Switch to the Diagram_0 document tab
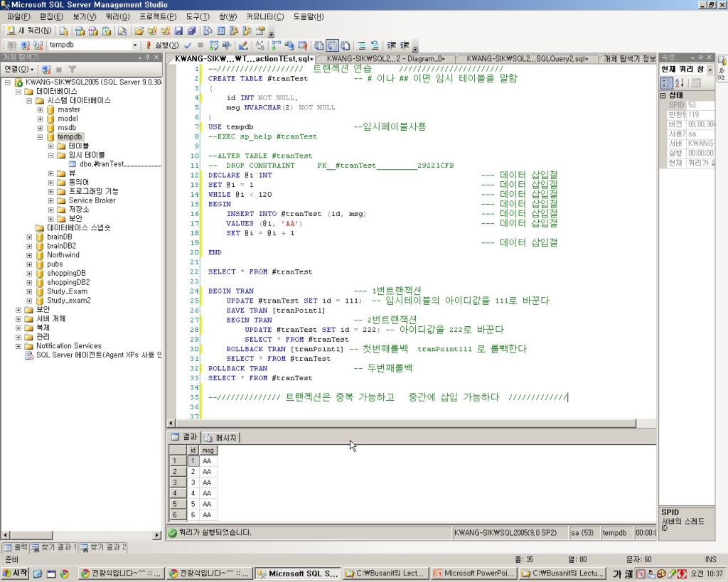Image resolution: width=728 pixels, height=582 pixels. coord(385,59)
